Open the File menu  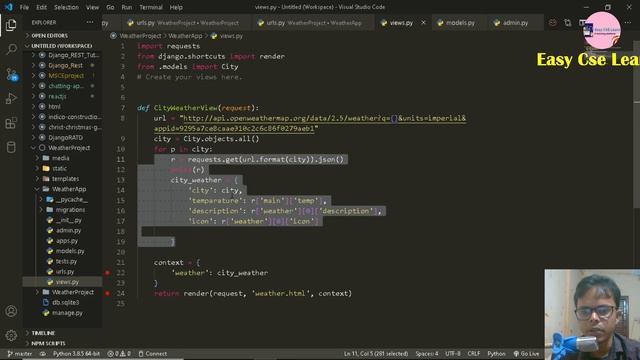(24, 7)
